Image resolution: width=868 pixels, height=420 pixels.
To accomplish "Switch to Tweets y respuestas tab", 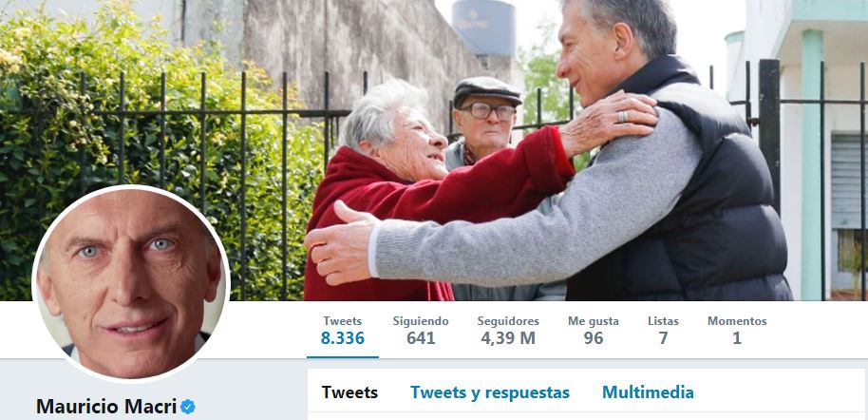I will [x=490, y=392].
